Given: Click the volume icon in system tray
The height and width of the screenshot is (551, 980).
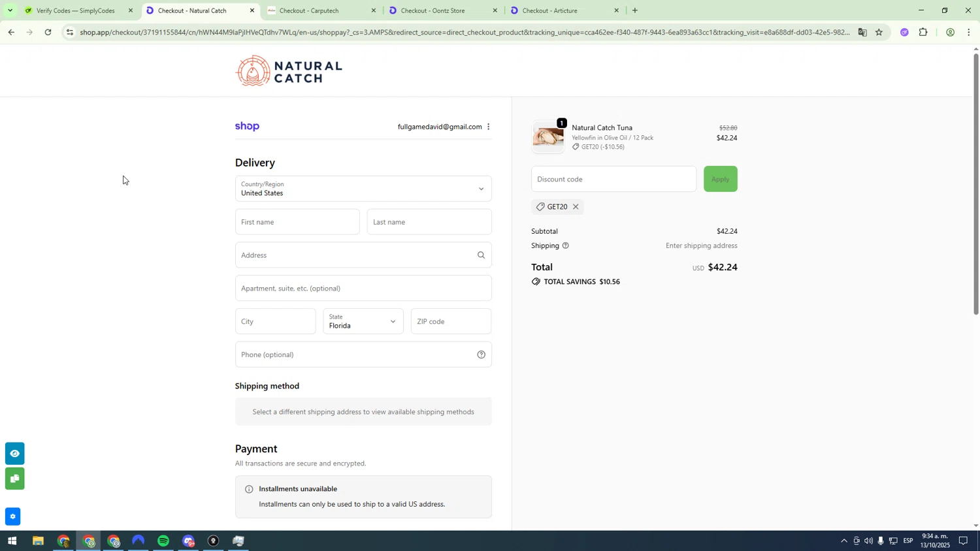Looking at the screenshot, I should (868, 541).
